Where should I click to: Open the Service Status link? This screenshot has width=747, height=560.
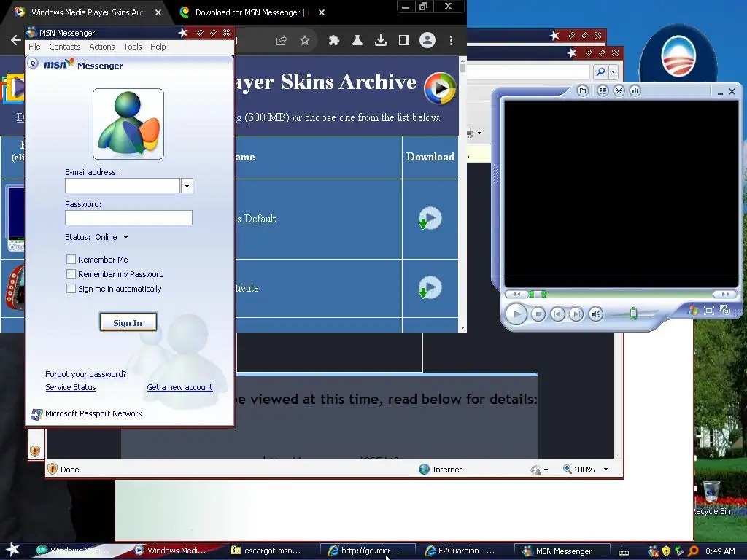coord(71,387)
